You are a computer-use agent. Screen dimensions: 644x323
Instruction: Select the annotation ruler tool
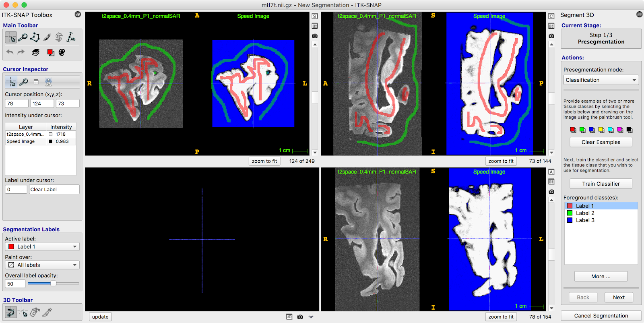(71, 37)
